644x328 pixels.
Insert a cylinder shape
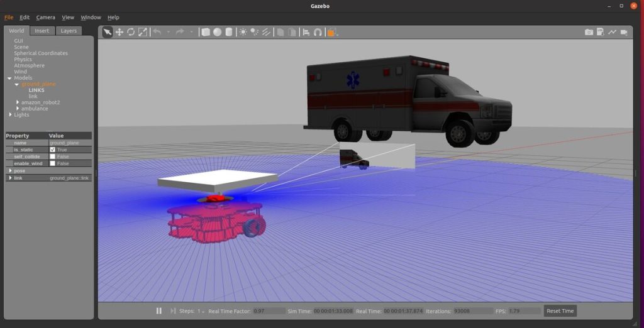point(229,32)
